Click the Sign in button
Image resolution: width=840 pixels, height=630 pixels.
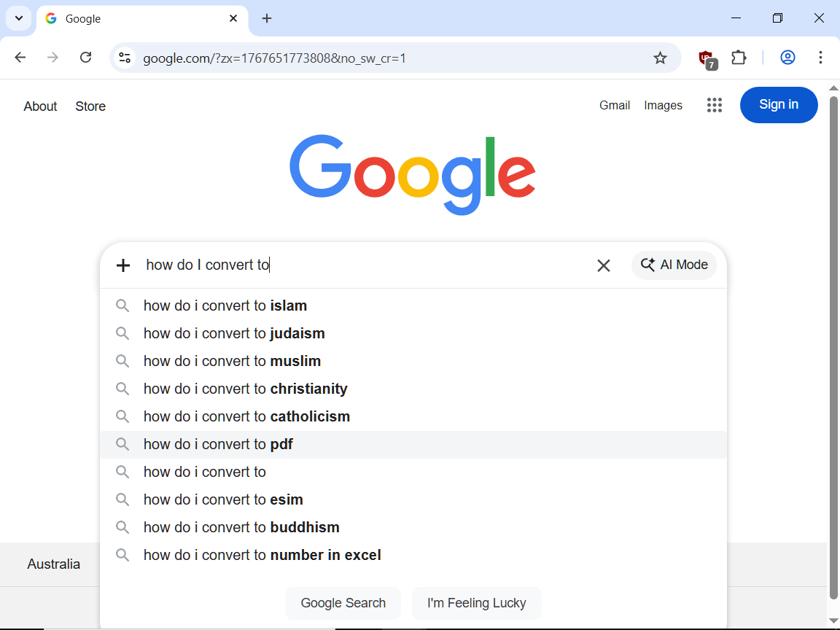(x=779, y=104)
